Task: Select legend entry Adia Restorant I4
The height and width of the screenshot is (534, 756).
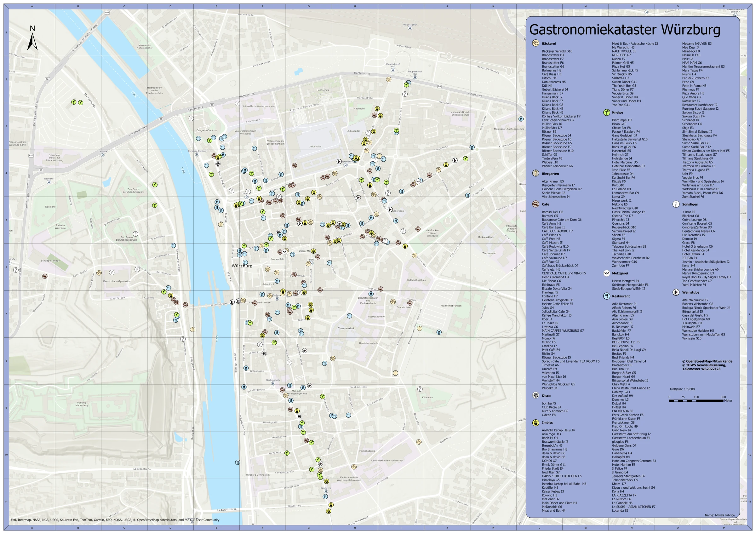Action: (x=624, y=304)
